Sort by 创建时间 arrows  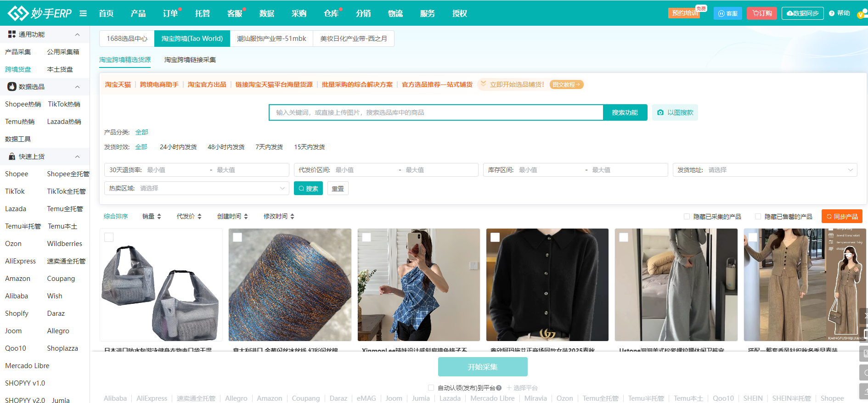click(x=246, y=216)
